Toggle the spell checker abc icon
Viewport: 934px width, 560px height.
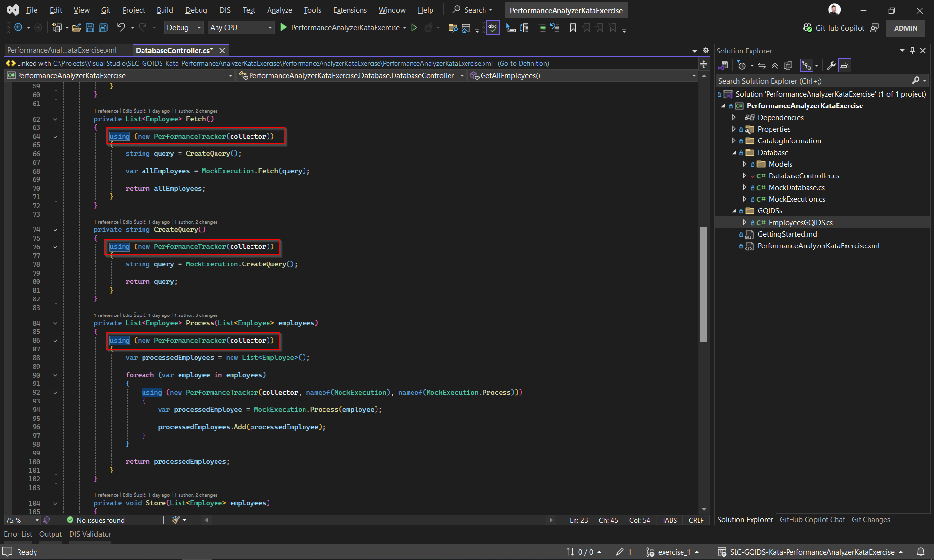(x=493, y=28)
